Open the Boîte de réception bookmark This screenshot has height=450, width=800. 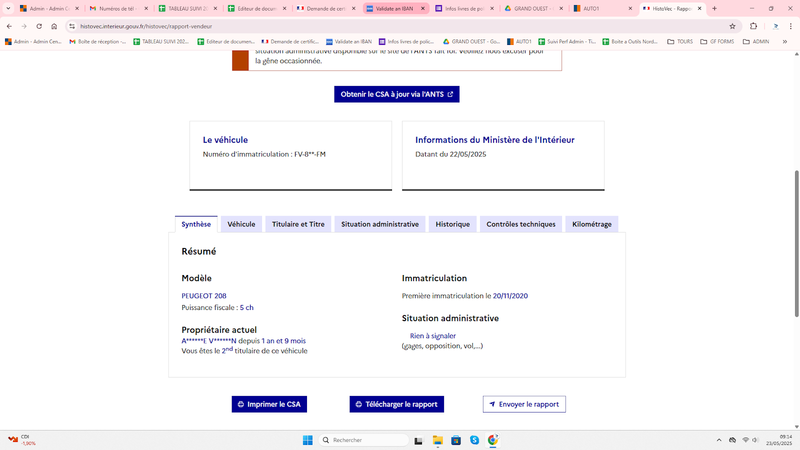click(98, 42)
